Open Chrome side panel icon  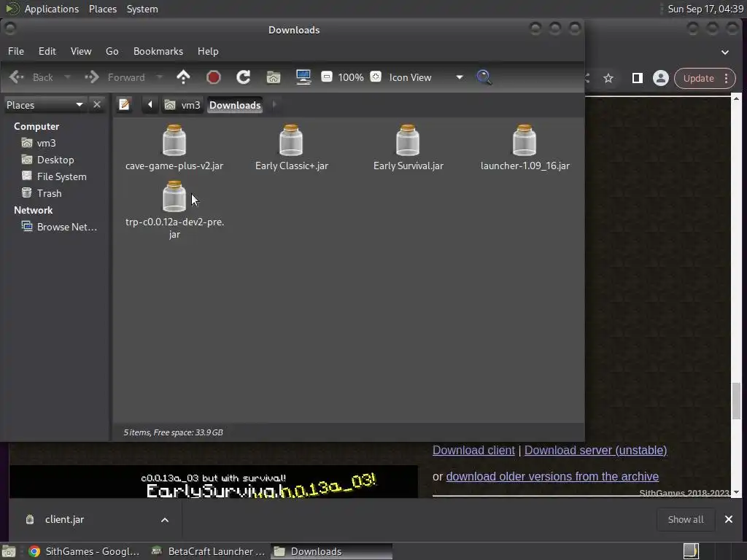click(x=637, y=78)
